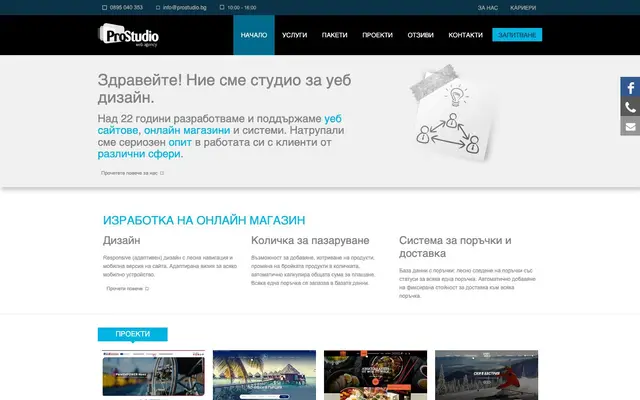Open the wheelchair project thumbnail
The width and height of the screenshot is (640, 400).
coord(153,373)
